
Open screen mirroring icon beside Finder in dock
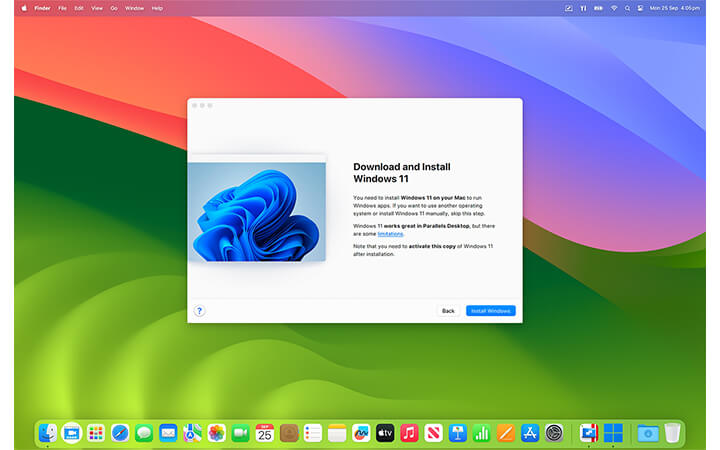72,433
